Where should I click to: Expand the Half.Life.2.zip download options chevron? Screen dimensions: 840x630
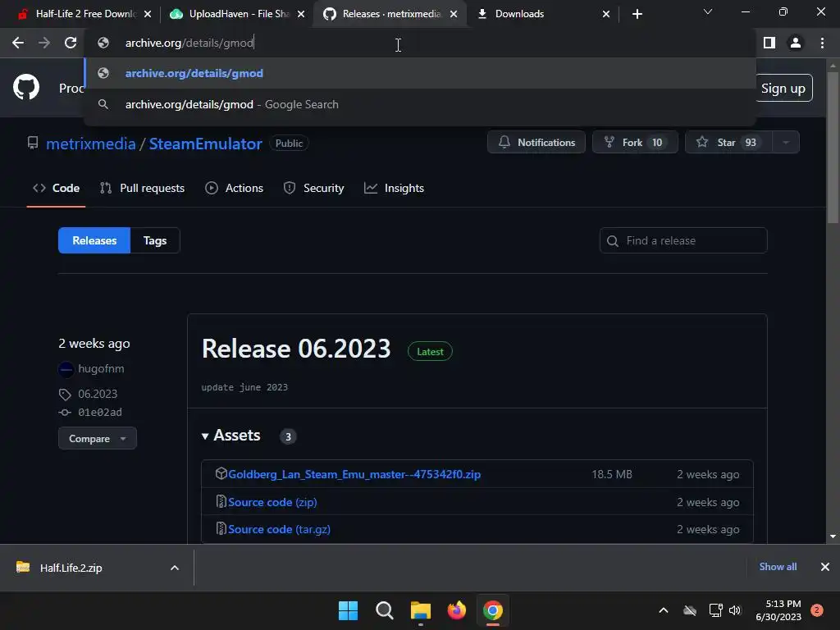click(175, 568)
